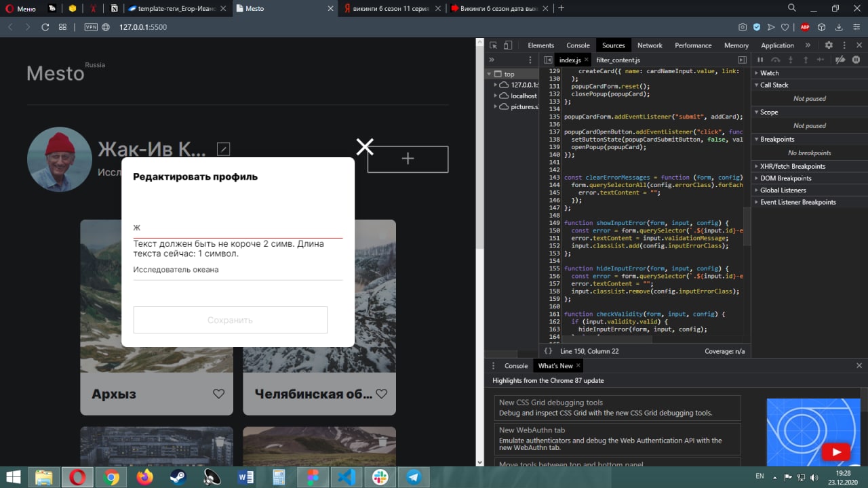Image resolution: width=868 pixels, height=488 pixels.
Task: Click the bookmark heart icon in address bar
Action: tap(785, 27)
